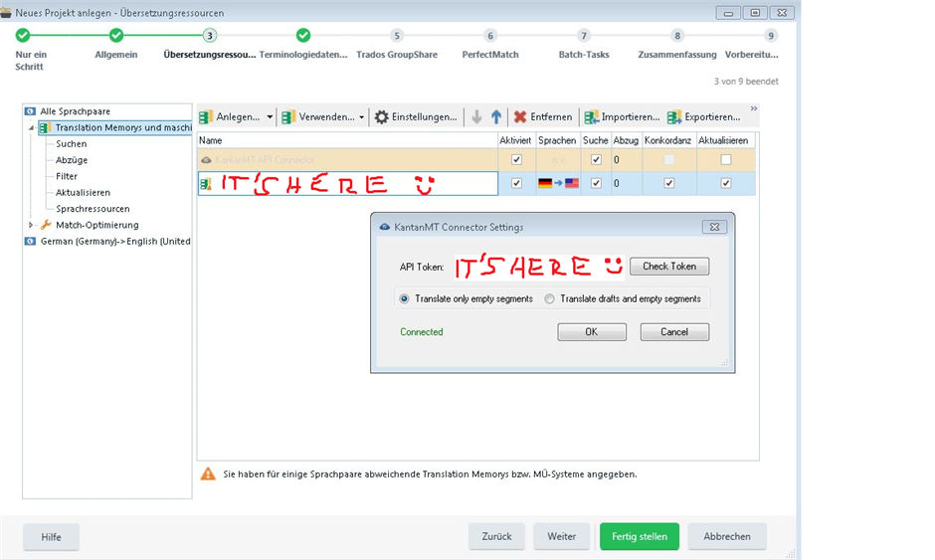Click the API Token input field

pos(539,267)
